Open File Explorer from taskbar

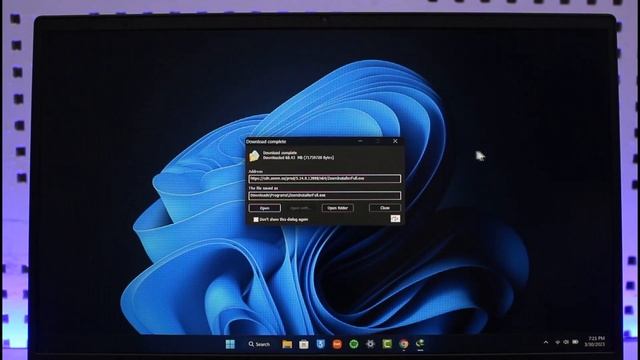point(287,344)
